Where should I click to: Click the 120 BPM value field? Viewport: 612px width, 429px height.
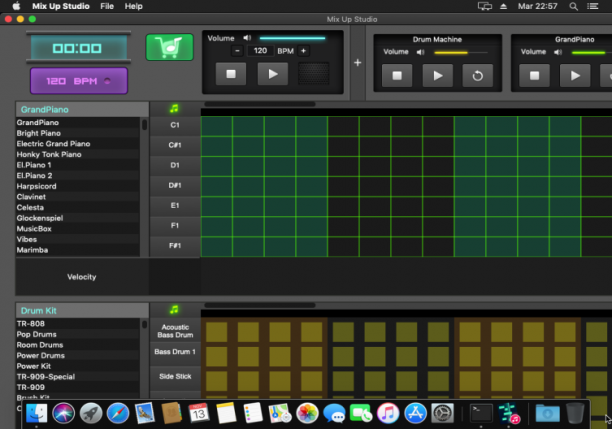pyautogui.click(x=260, y=51)
